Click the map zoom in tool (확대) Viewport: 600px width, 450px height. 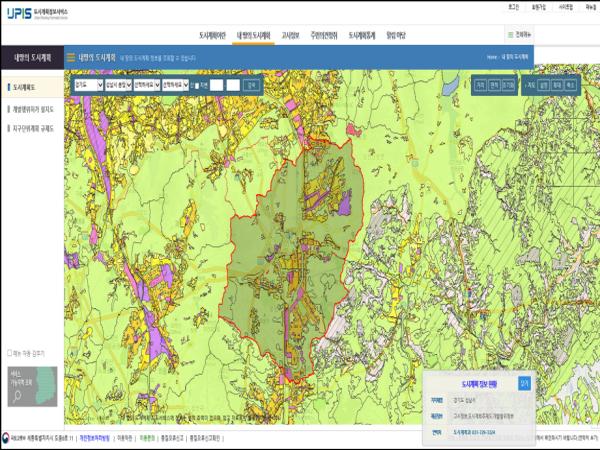(558, 86)
